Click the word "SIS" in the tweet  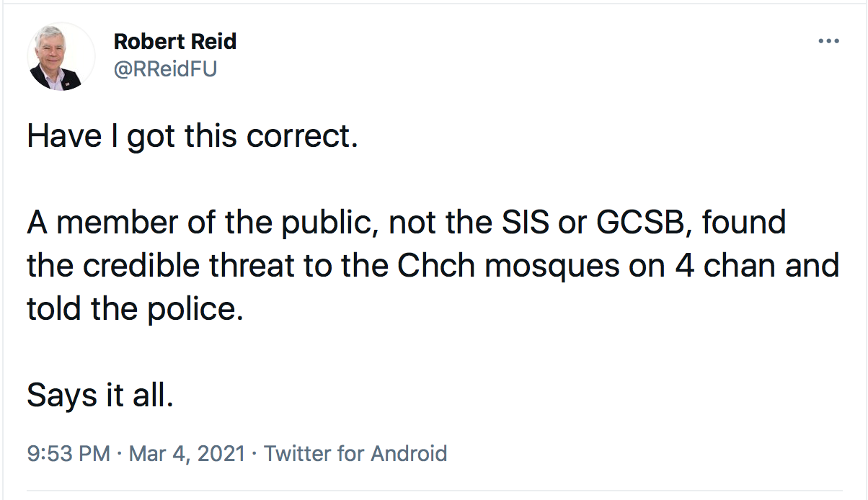[521, 223]
